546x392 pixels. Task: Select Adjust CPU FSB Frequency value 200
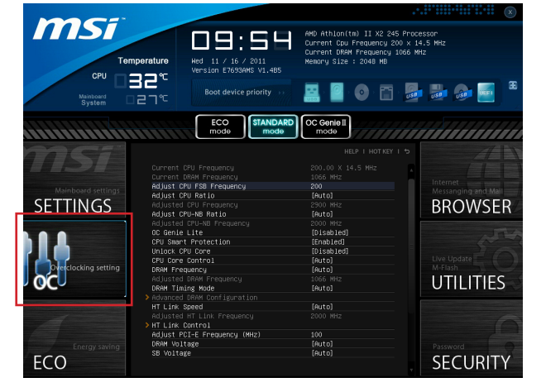pyautogui.click(x=317, y=186)
